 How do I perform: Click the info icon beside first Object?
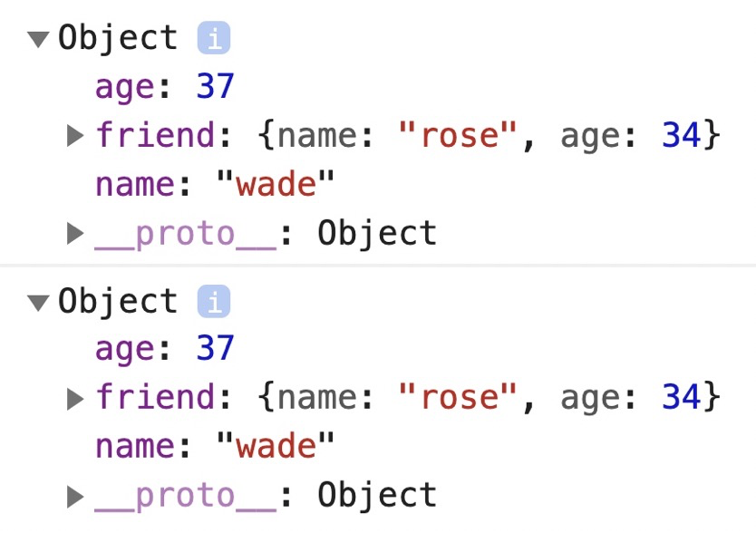pyautogui.click(x=214, y=38)
